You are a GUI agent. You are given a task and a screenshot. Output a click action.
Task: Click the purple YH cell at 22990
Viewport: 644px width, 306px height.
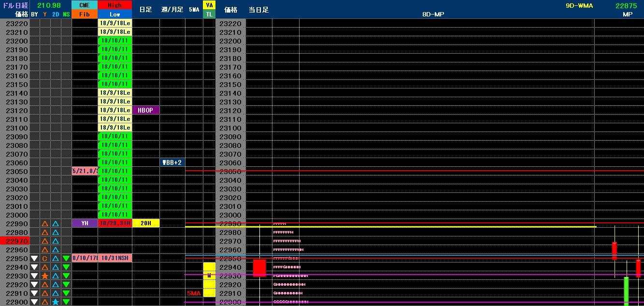click(x=85, y=223)
